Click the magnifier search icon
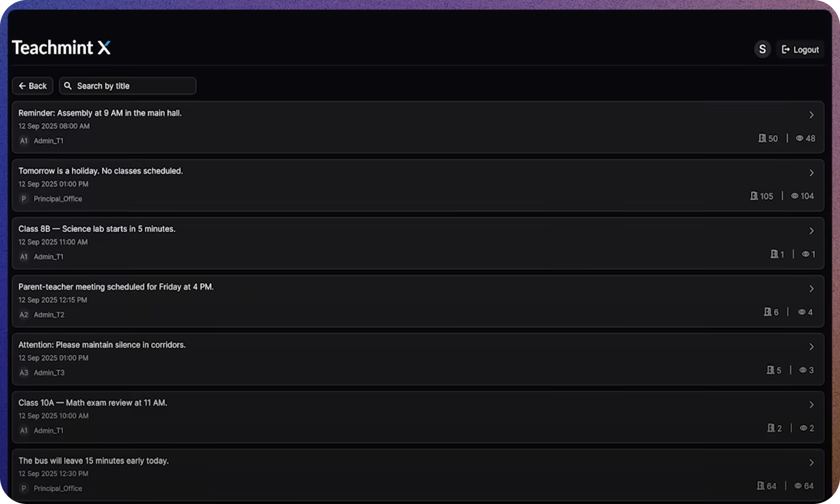This screenshot has width=840, height=504. point(68,86)
